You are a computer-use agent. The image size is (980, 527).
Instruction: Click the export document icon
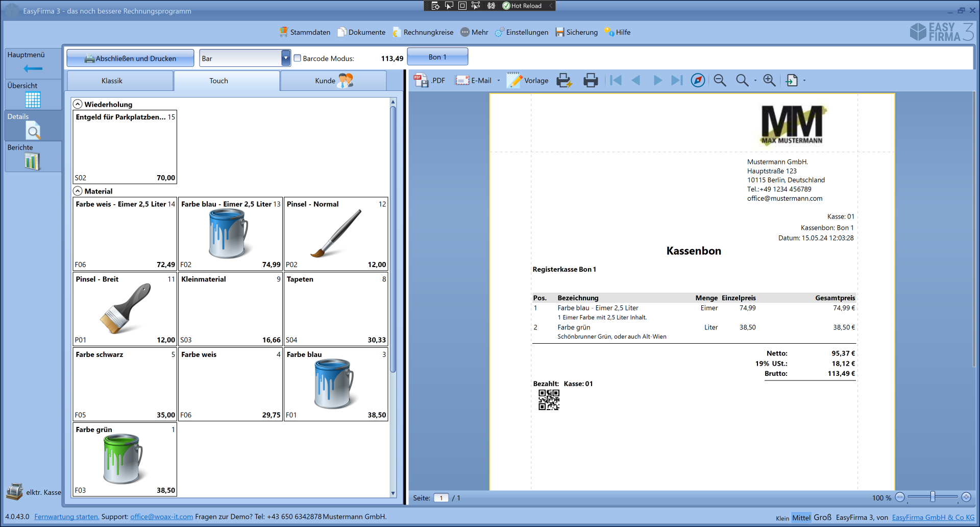[x=792, y=80]
